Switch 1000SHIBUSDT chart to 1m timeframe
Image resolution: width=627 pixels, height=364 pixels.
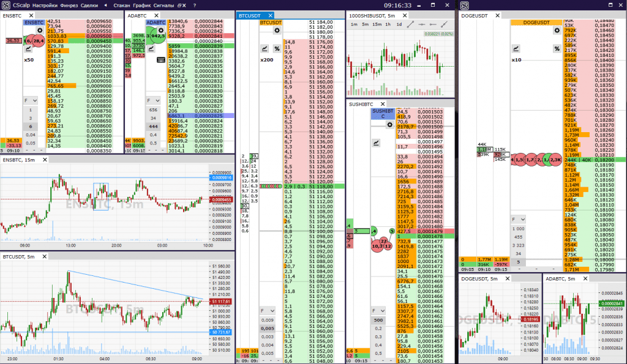[x=354, y=24]
